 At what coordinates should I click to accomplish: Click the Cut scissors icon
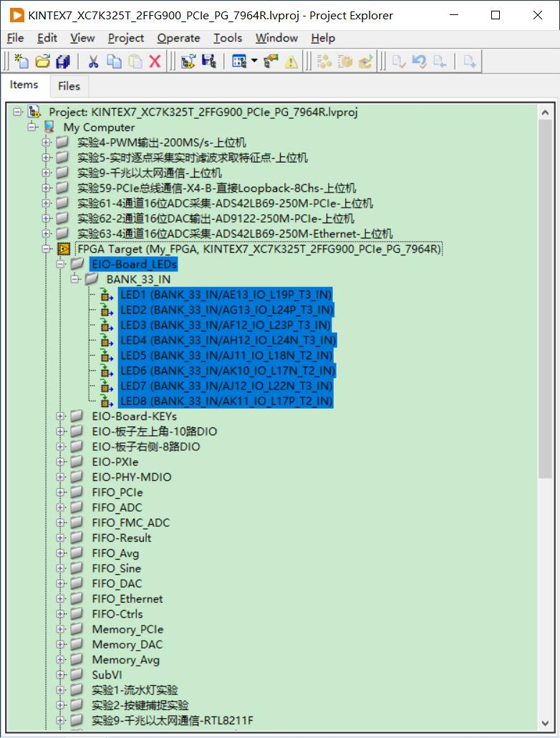[93, 61]
